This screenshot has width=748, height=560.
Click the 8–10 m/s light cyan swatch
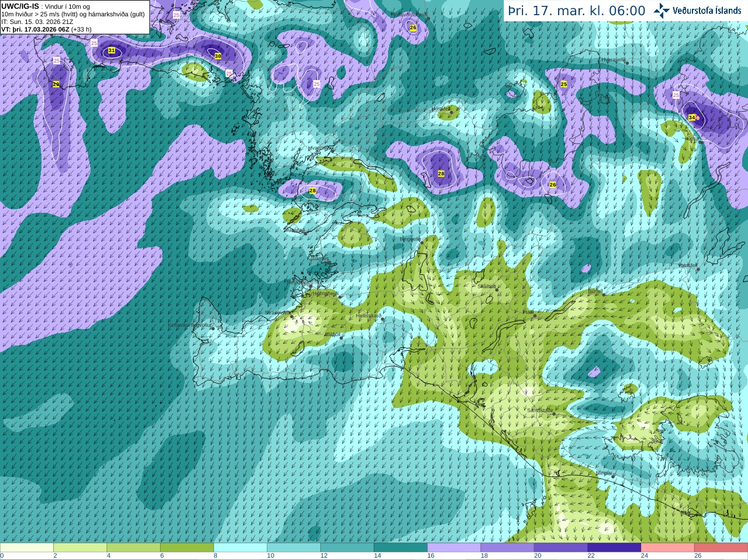(240, 547)
